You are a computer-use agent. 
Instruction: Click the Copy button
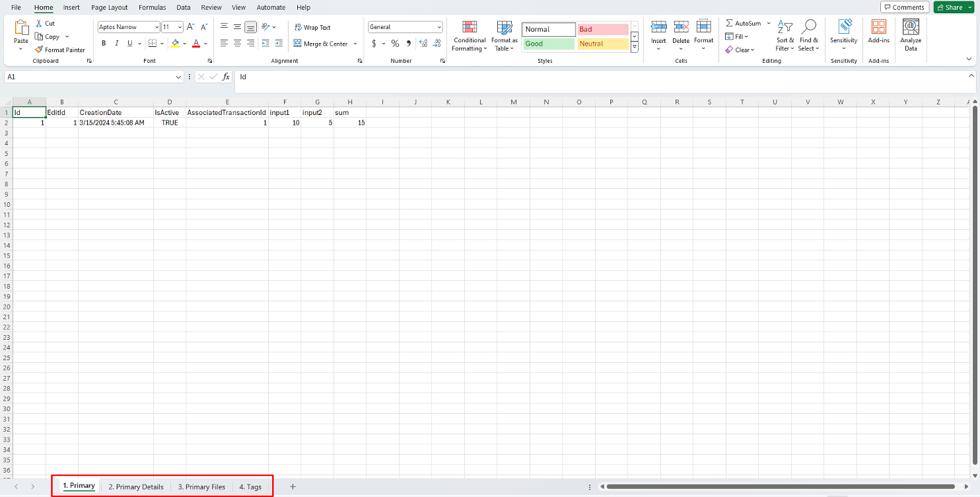(x=48, y=37)
